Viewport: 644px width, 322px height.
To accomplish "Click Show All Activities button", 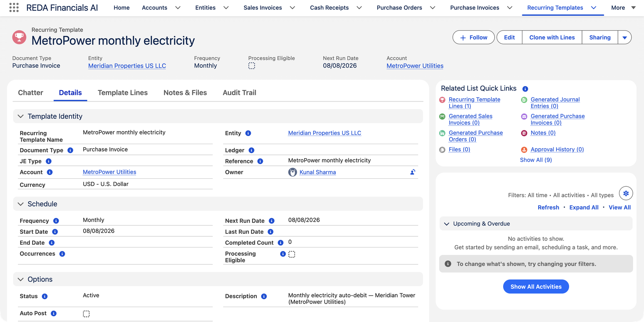I will tap(536, 287).
